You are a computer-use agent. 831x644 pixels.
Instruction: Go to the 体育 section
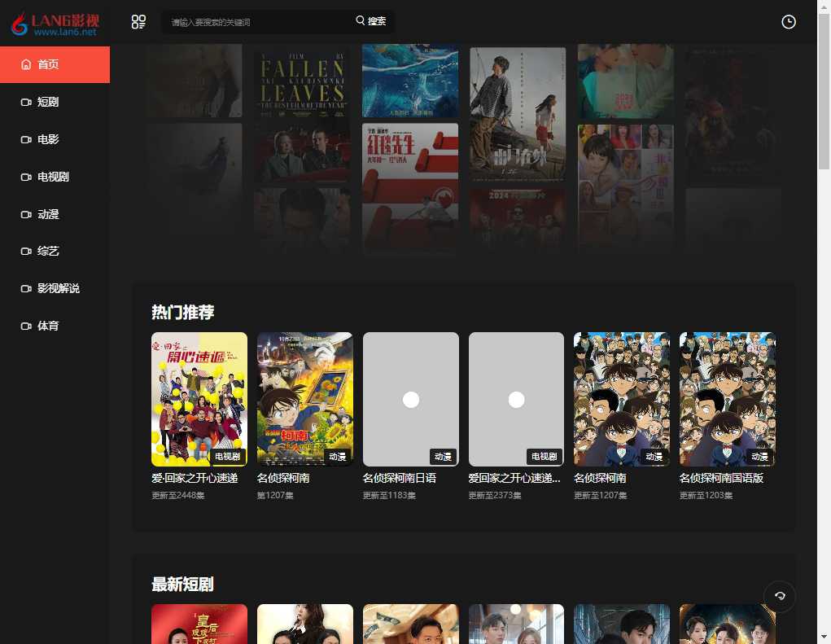55,326
